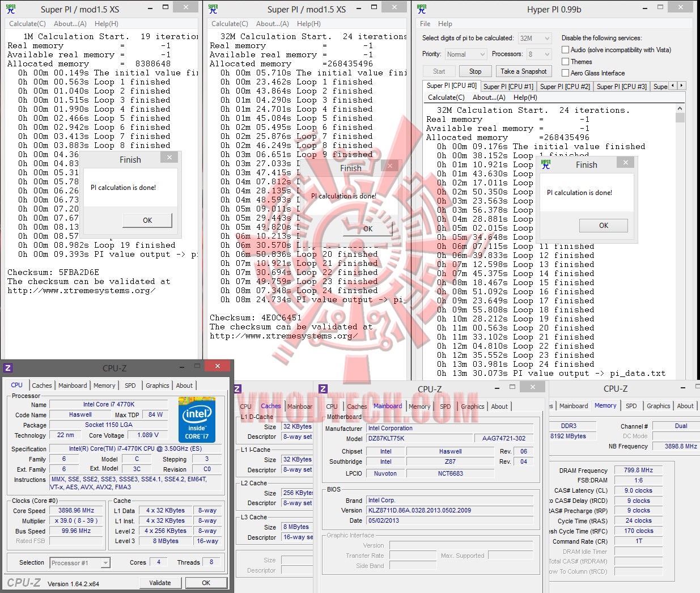Select the Caches tab in the first CPU-Z window
The height and width of the screenshot is (593, 700).
click(42, 386)
